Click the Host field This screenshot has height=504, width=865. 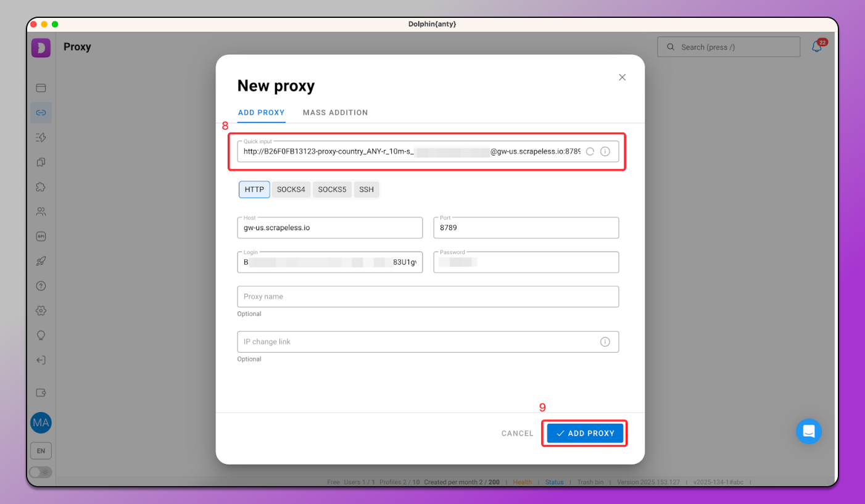point(330,228)
